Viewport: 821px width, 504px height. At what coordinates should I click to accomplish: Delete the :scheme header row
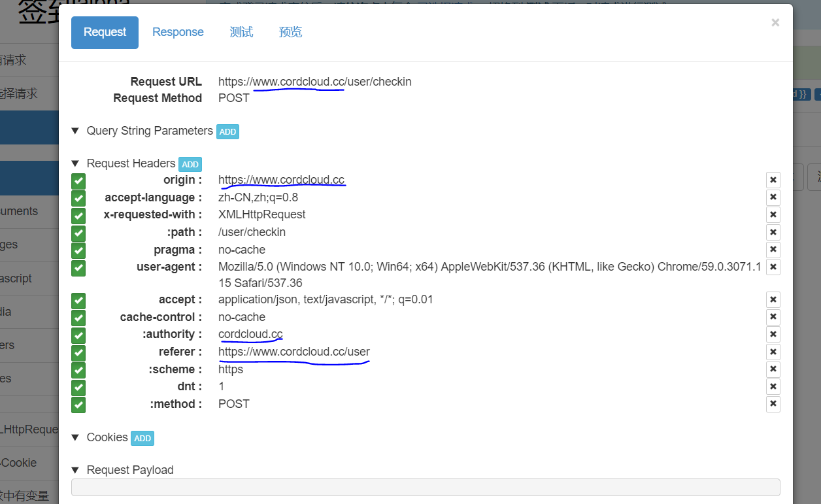point(773,369)
